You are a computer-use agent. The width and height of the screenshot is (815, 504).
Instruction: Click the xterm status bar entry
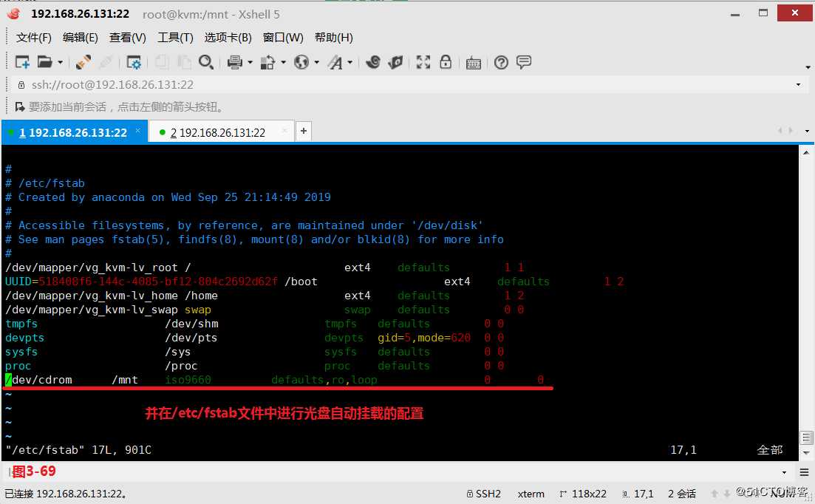click(531, 494)
